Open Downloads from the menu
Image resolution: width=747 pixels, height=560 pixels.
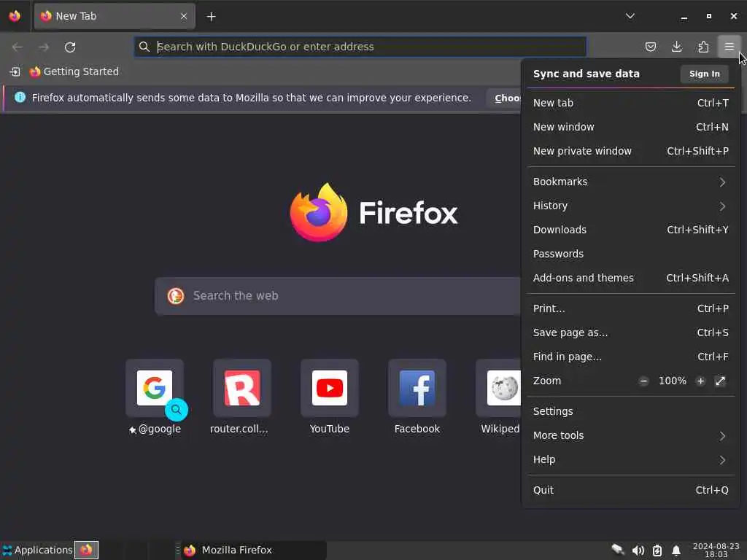(x=631, y=230)
